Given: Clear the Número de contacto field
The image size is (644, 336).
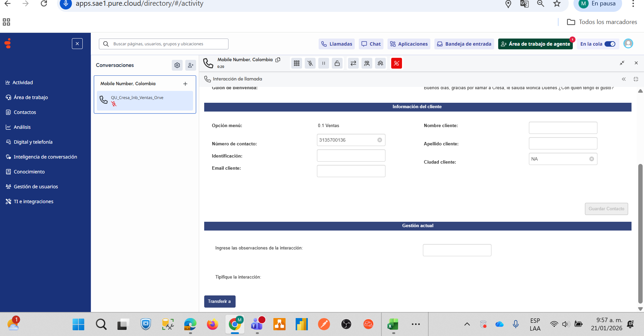Looking at the screenshot, I should pos(380,140).
